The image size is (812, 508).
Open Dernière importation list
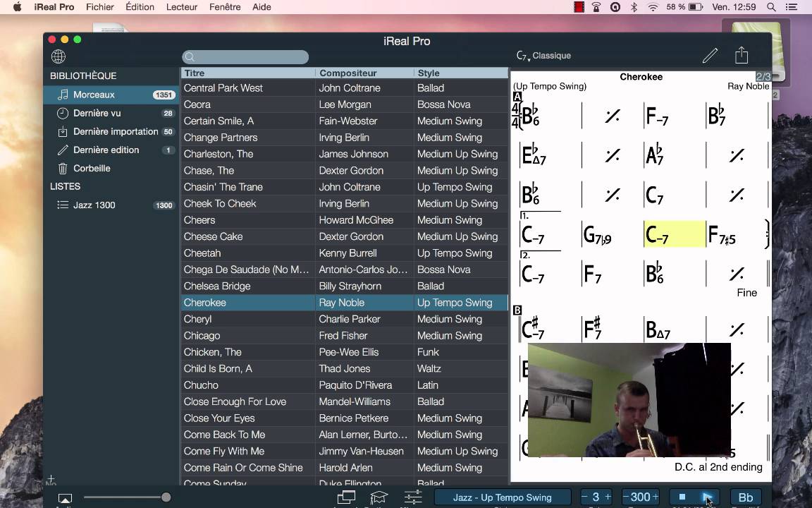coord(111,132)
